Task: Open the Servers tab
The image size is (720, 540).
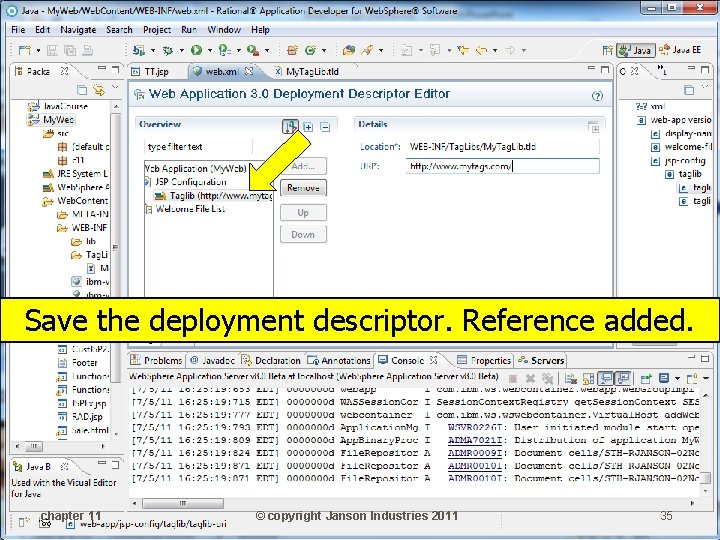Action: pos(541,360)
